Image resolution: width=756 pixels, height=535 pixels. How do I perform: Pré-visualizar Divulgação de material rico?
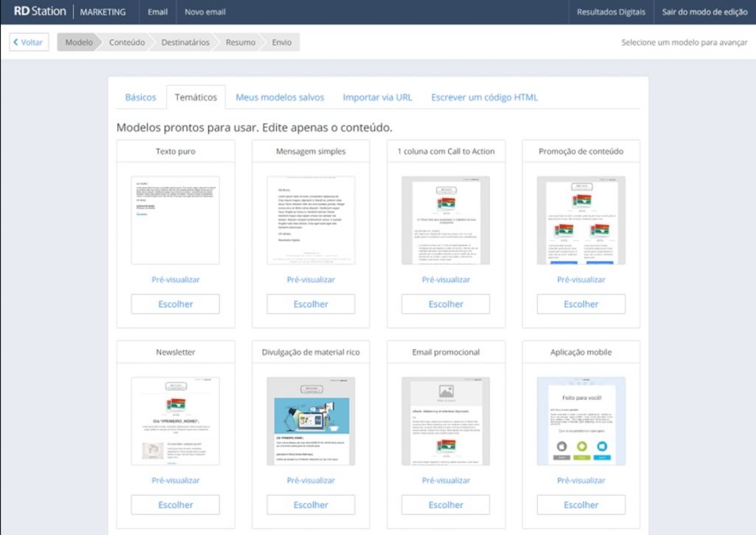tap(311, 480)
